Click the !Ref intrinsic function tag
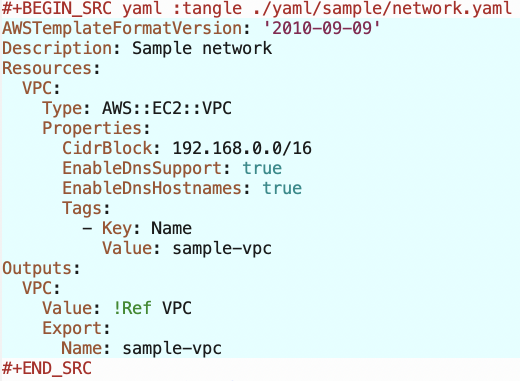Viewport: 520px width, 381px height. coord(132,308)
